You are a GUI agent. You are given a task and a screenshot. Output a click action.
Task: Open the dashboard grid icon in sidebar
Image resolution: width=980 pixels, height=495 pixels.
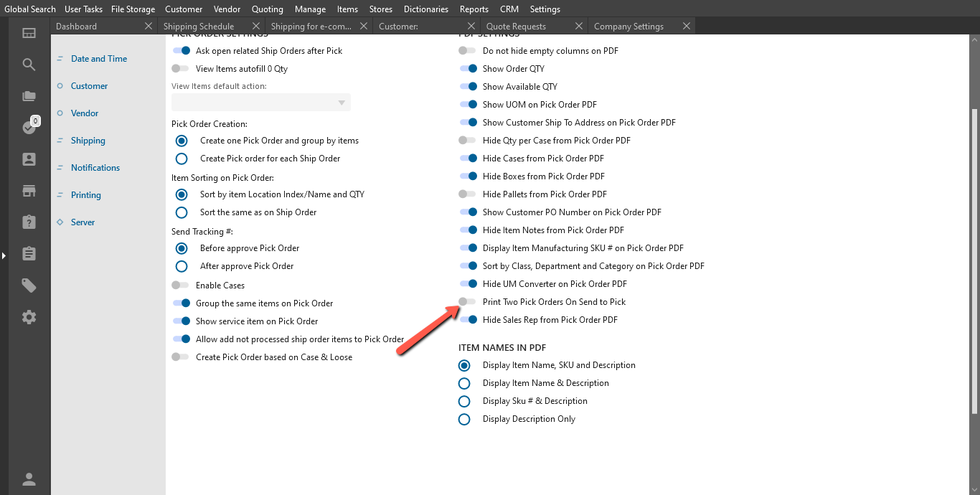(29, 33)
